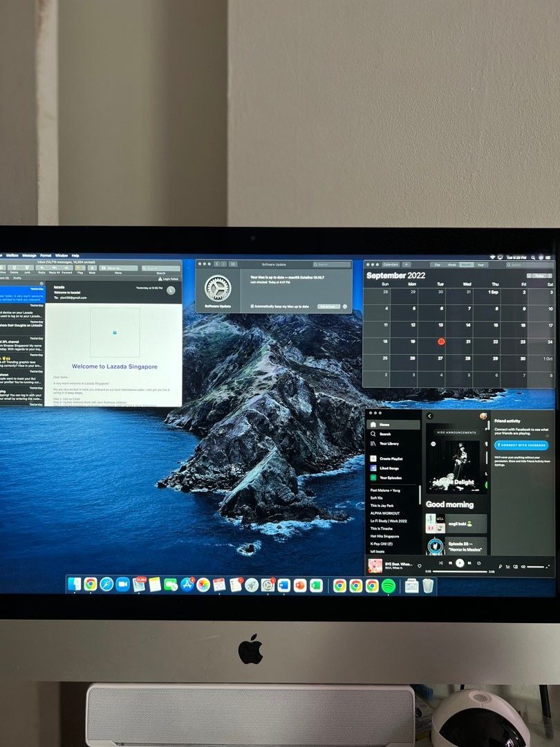
Task: Open Calendars list button in Calendar
Action: click(391, 264)
